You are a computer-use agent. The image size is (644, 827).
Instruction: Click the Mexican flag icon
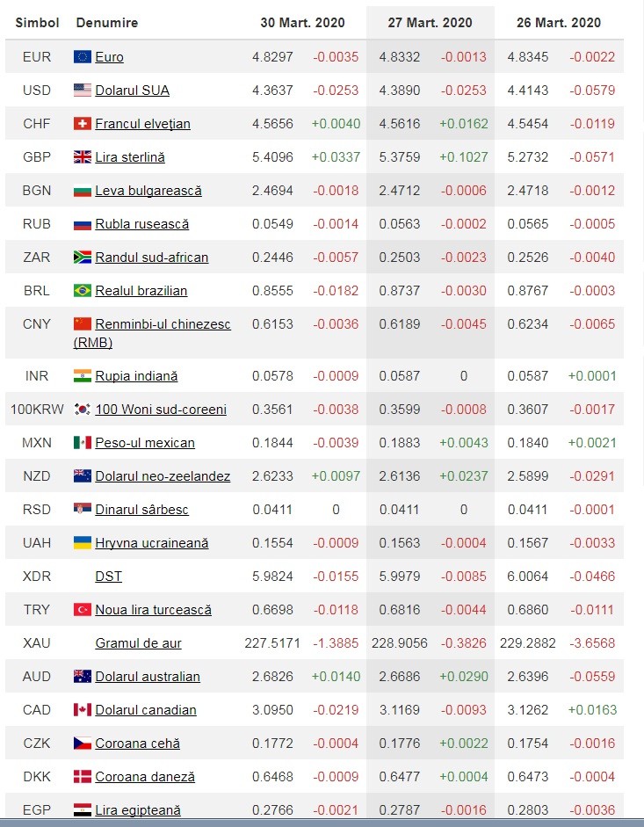click(83, 443)
